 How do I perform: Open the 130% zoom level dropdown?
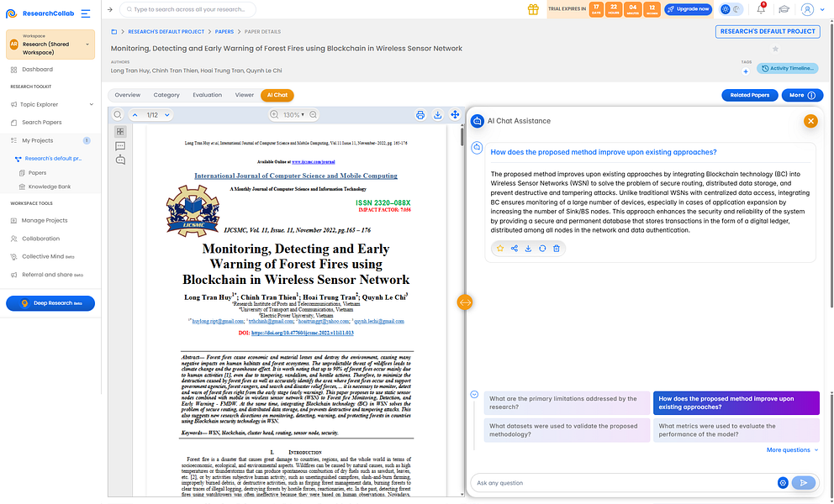click(290, 115)
